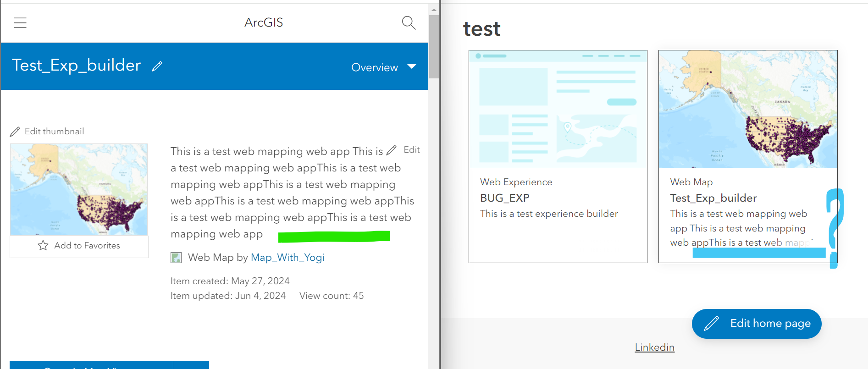Viewport: 868px width, 369px height.
Task: Click the Edit thumbnail link
Action: tap(47, 132)
